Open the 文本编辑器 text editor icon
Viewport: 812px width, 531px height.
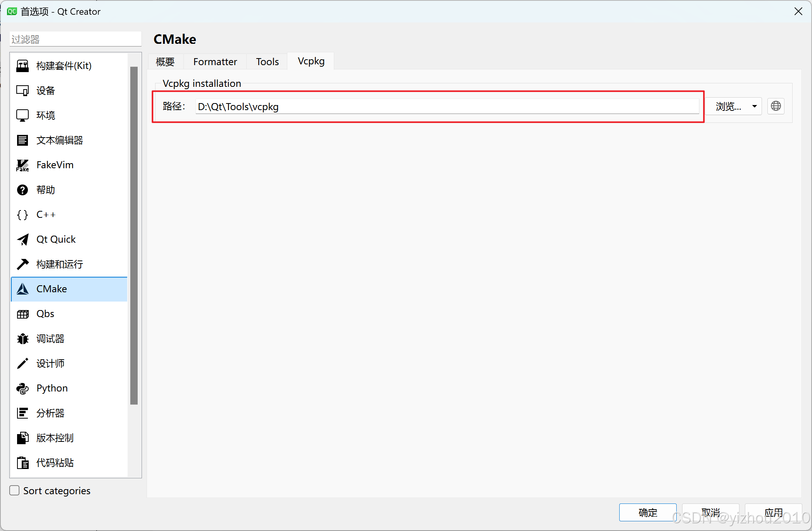[22, 140]
